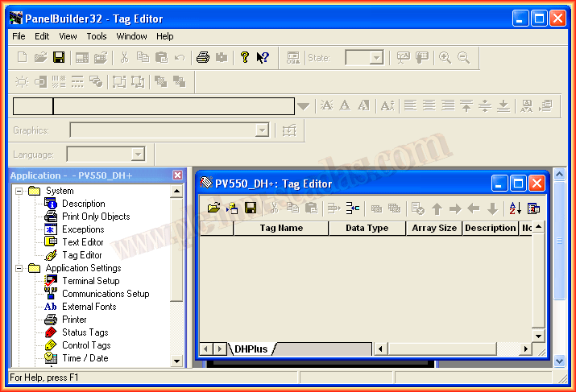The width and height of the screenshot is (576, 392).
Task: Close the Application explorer panel
Action: coord(177,175)
